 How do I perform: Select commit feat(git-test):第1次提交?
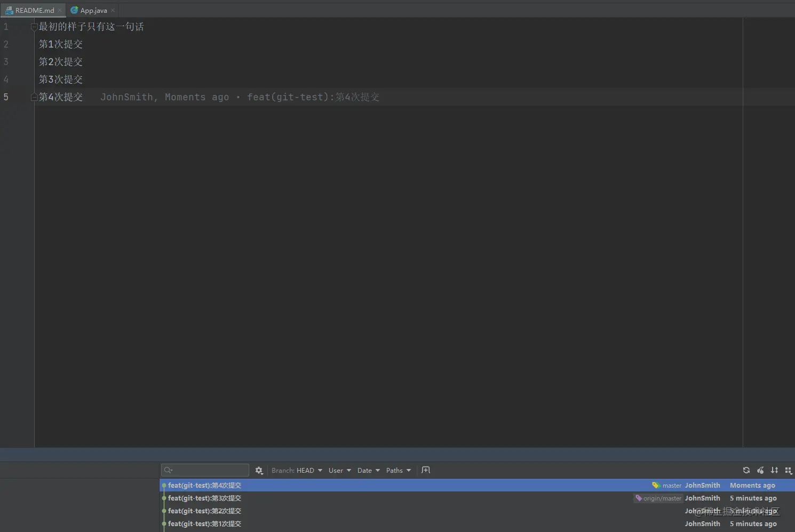(x=477, y=523)
